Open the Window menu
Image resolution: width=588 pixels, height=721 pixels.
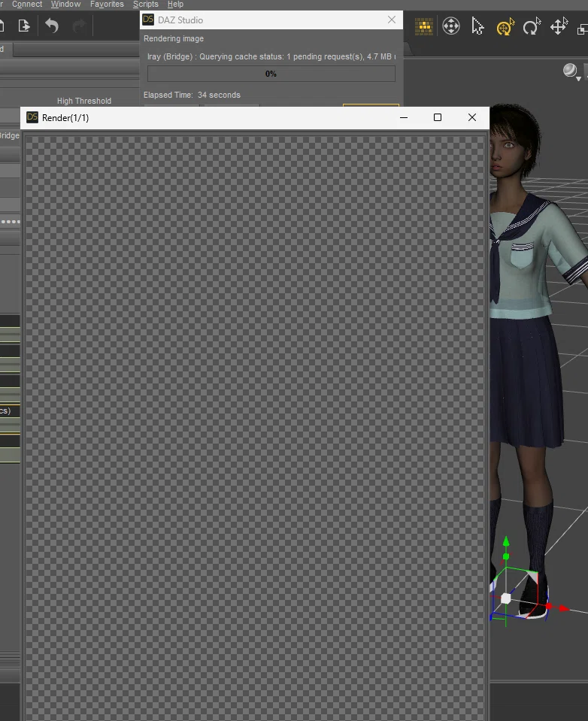click(65, 5)
